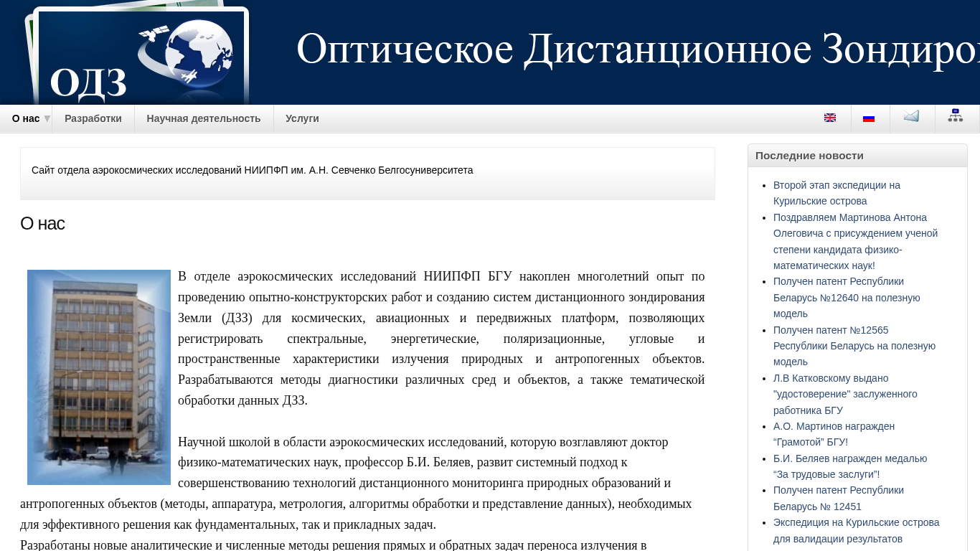Open news about Л.В Катковский удостоверение
This screenshot has width=980, height=551.
pyautogui.click(x=845, y=394)
